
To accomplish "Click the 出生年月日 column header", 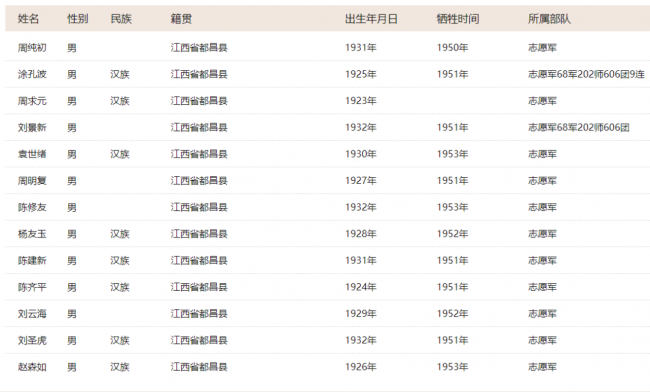I will click(x=371, y=19).
